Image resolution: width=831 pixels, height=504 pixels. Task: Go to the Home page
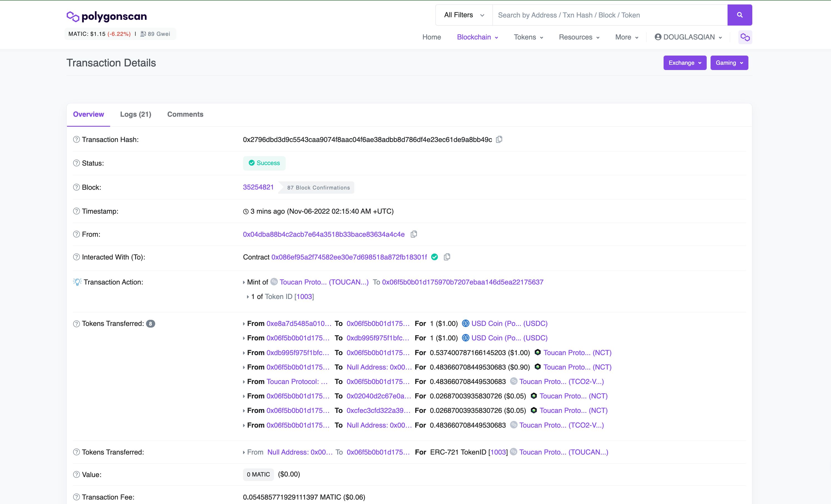tap(432, 37)
